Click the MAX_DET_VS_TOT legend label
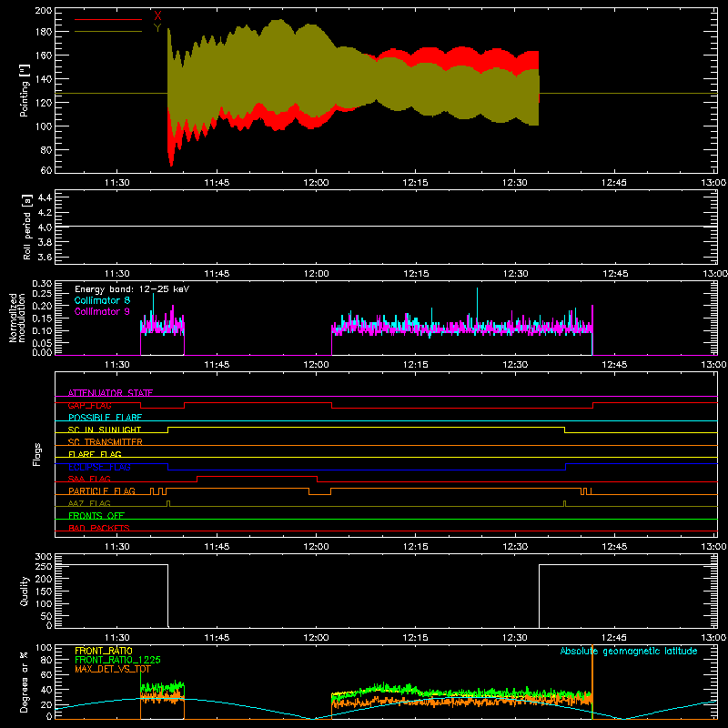 113,669
